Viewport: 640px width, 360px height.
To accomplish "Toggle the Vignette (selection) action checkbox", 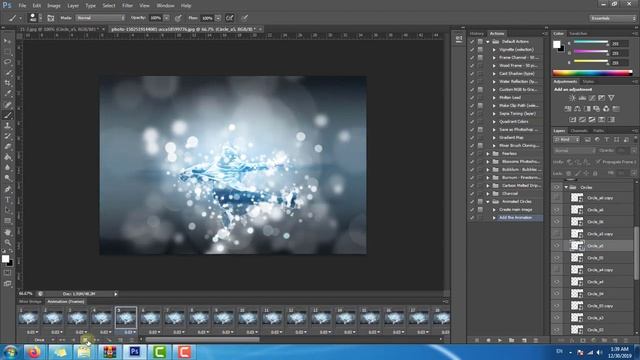I will pos(472,49).
